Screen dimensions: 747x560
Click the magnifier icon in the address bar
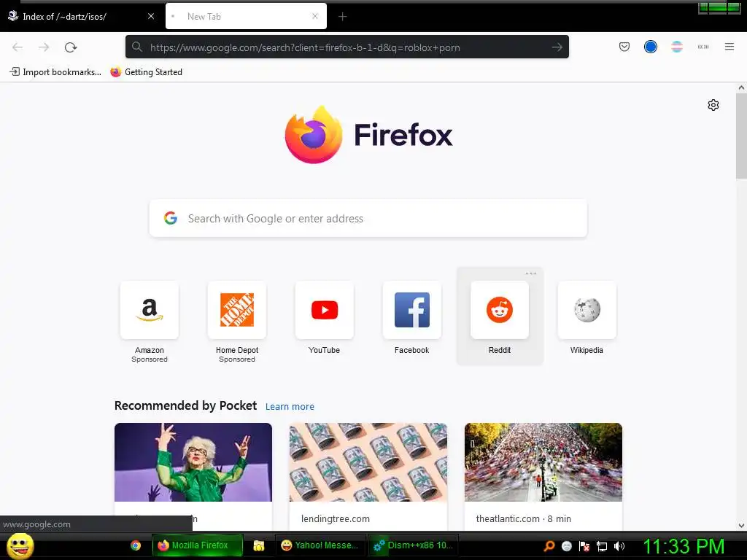click(137, 47)
